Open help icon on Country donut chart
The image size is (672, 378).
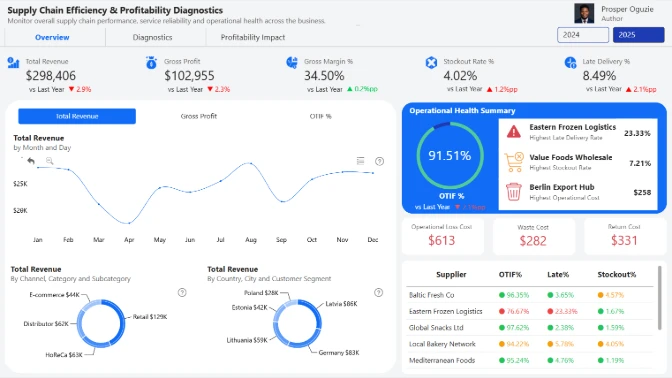pyautogui.click(x=378, y=292)
